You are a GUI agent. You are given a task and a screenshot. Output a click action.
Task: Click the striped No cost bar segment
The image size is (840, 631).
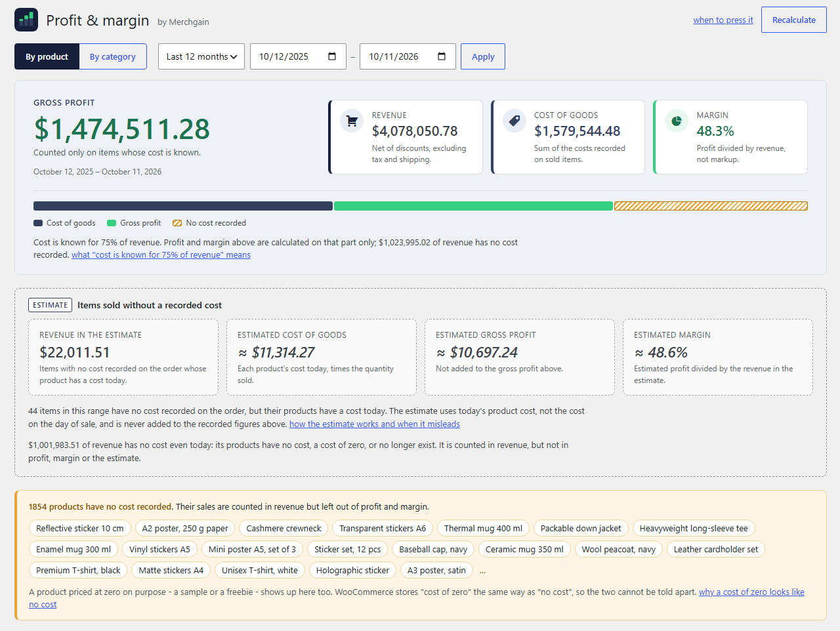point(711,206)
